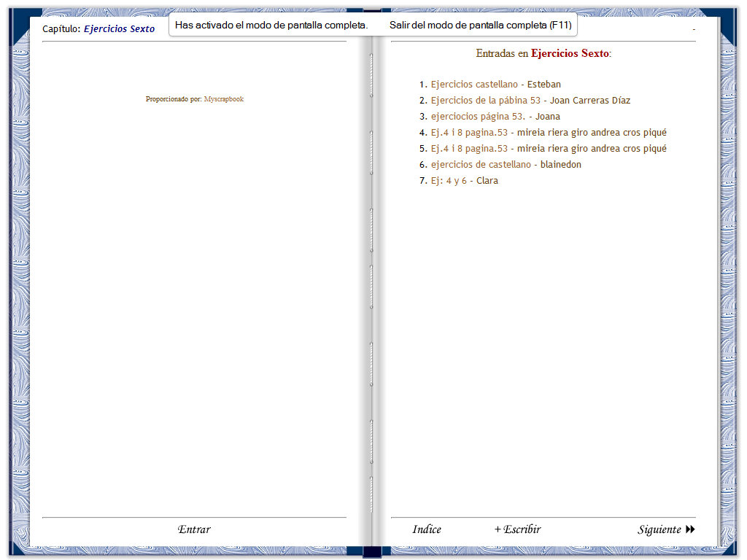Click the Siguiente double-arrow icon
The image size is (747, 560).
pos(690,529)
